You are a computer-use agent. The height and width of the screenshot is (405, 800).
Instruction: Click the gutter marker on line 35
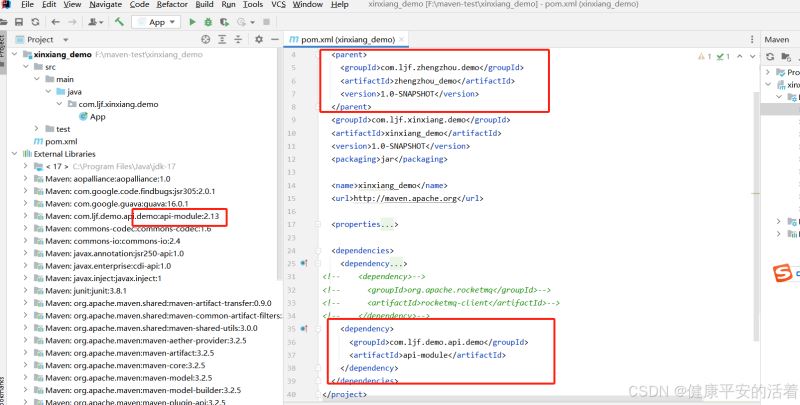[x=304, y=328]
